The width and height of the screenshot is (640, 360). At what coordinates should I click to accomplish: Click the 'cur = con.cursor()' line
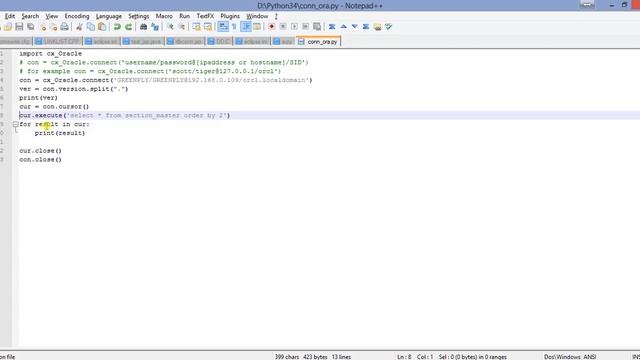click(54, 107)
